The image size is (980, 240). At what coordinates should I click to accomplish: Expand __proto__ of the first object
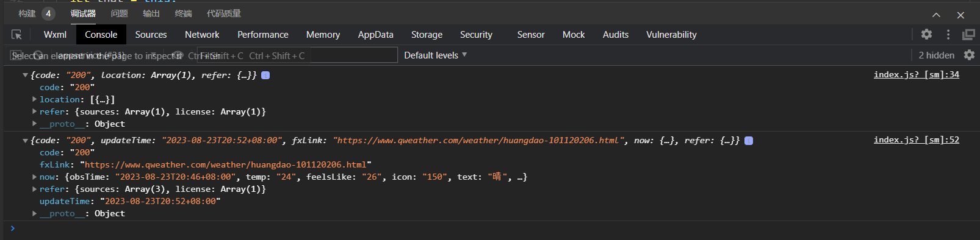point(35,124)
